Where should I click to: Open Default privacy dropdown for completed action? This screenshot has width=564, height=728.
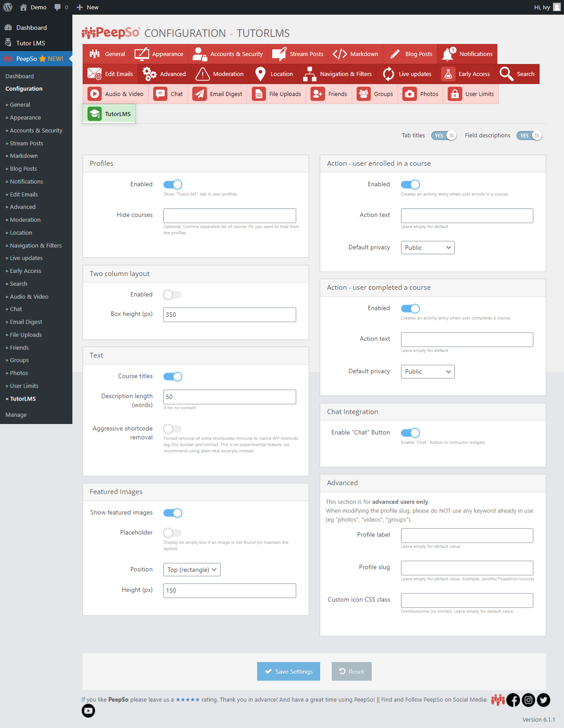(428, 372)
